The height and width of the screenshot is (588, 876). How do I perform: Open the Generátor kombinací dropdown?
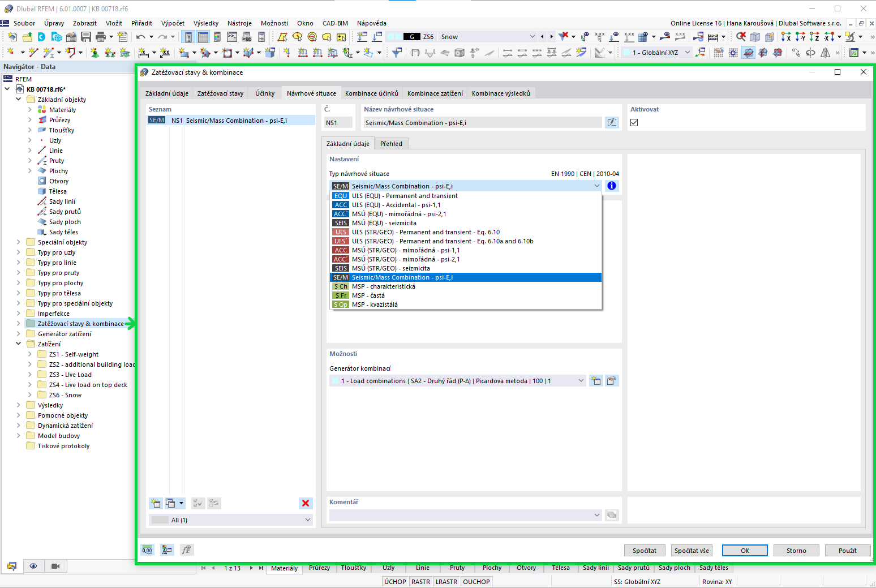tap(458, 380)
